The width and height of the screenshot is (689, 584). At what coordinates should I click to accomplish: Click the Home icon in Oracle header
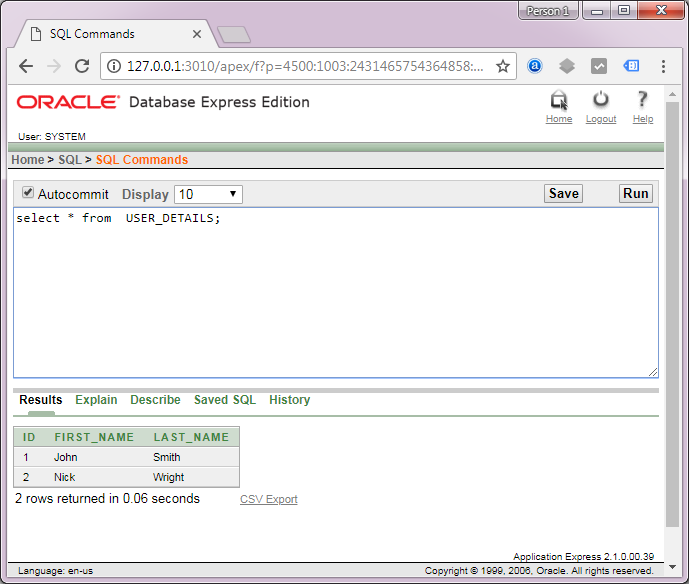pyautogui.click(x=559, y=100)
